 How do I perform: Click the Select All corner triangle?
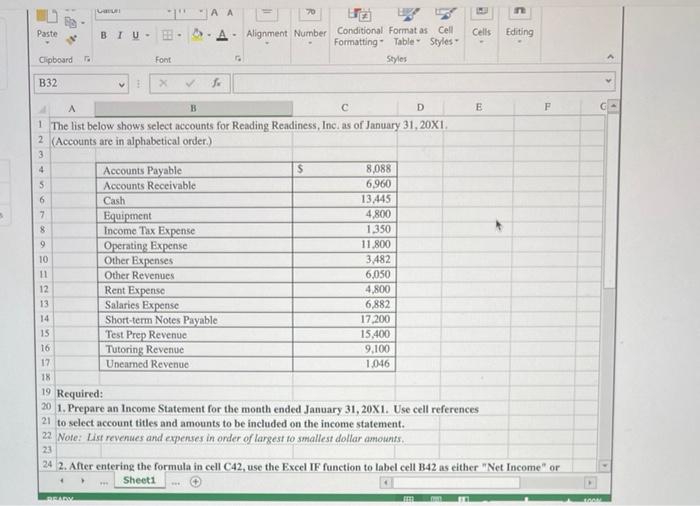coord(43,109)
